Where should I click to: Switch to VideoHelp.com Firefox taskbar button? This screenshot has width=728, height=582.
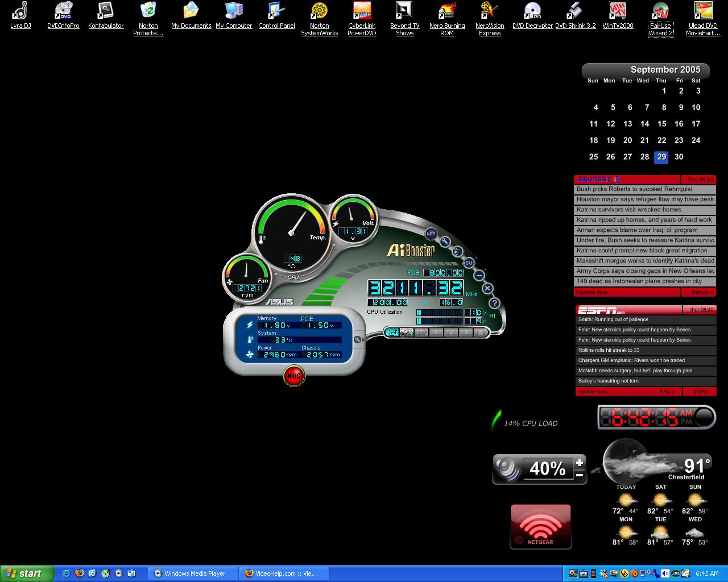tap(284, 573)
